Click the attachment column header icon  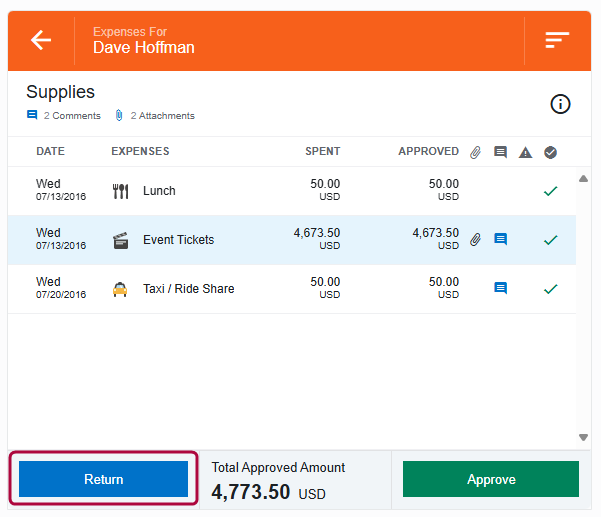tap(476, 152)
